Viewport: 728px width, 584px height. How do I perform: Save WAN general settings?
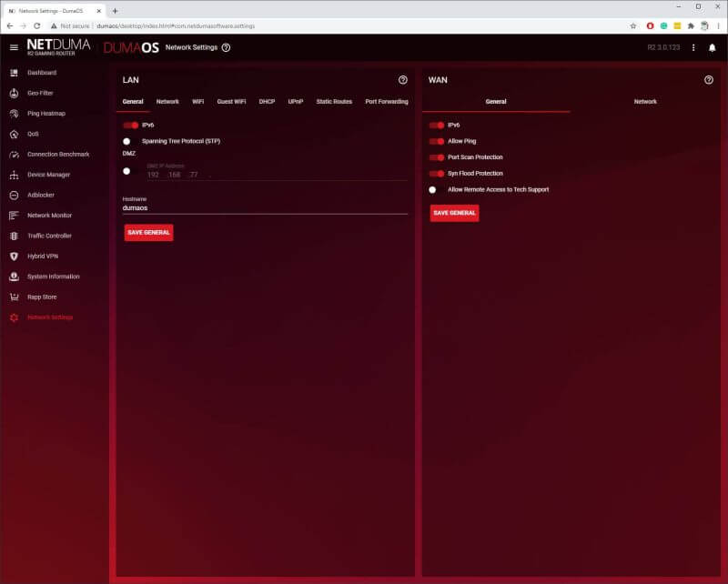click(x=454, y=213)
